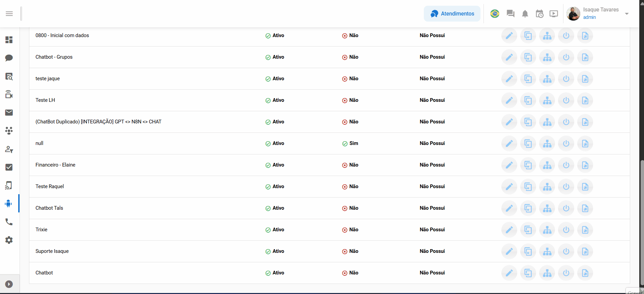
Task: Click the 'Chatbot Tals' row name
Action: 49,208
